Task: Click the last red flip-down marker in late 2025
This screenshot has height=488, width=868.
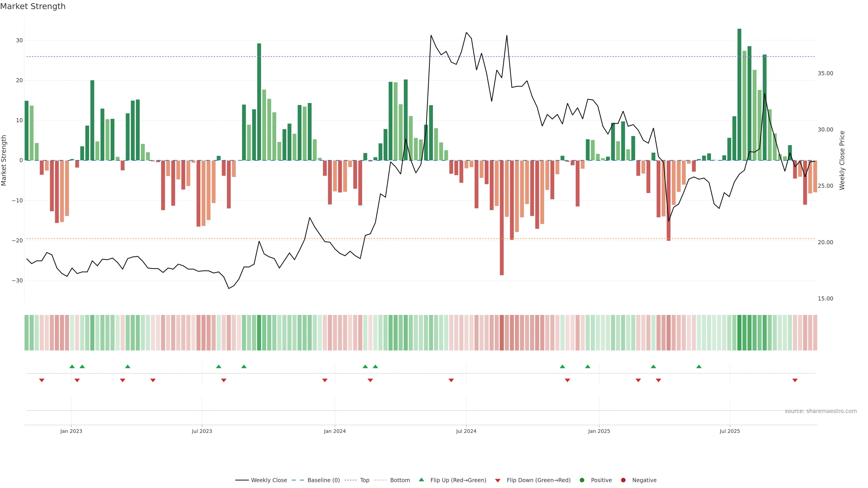Action: tap(795, 380)
